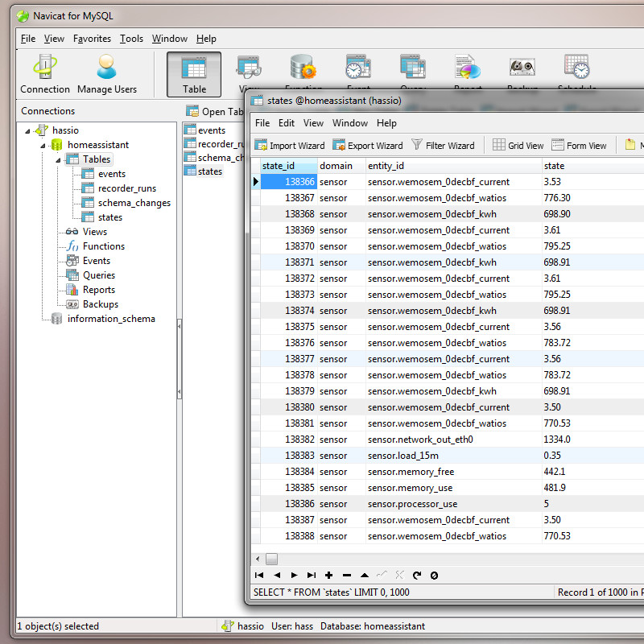The height and width of the screenshot is (644, 644).
Task: Open the View object toolbar icon
Action: click(x=249, y=72)
